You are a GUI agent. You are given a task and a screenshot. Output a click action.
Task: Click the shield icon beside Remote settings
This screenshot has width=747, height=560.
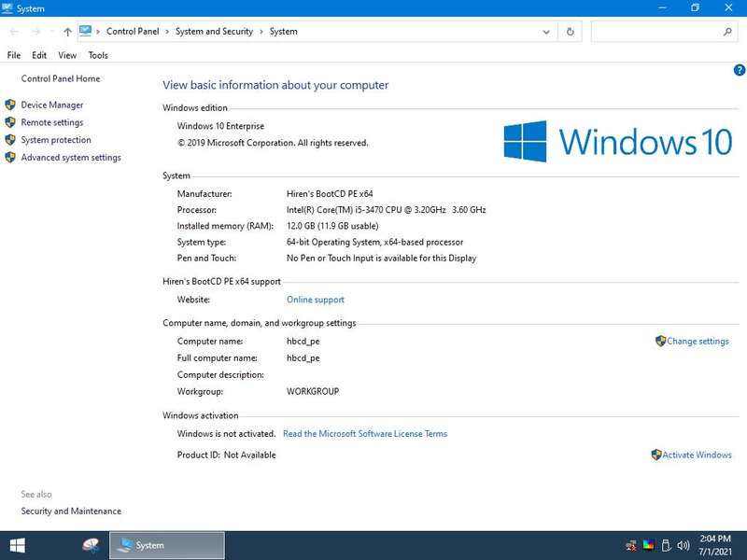pos(10,122)
